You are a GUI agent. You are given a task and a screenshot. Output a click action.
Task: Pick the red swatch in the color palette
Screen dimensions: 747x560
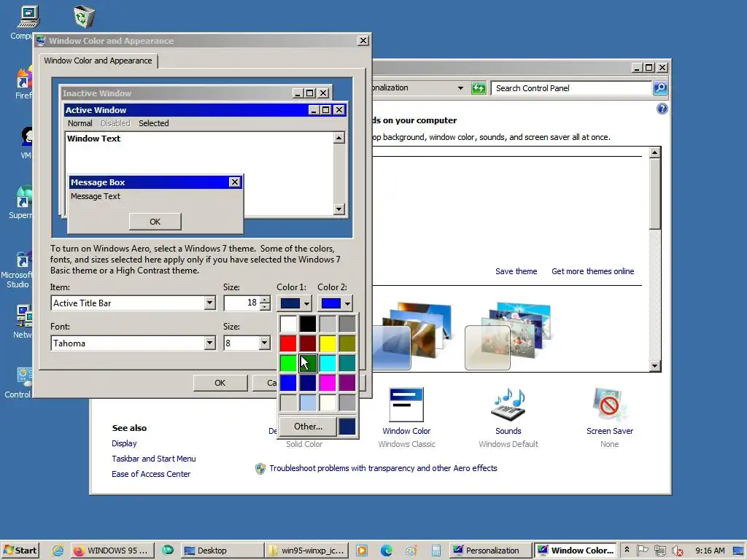(288, 343)
